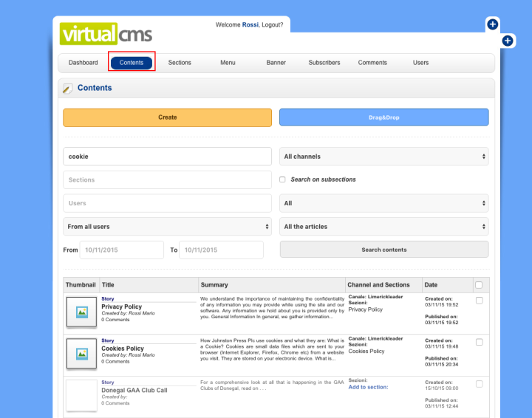Open the From all users dropdown
This screenshot has height=418, width=532.
(167, 227)
